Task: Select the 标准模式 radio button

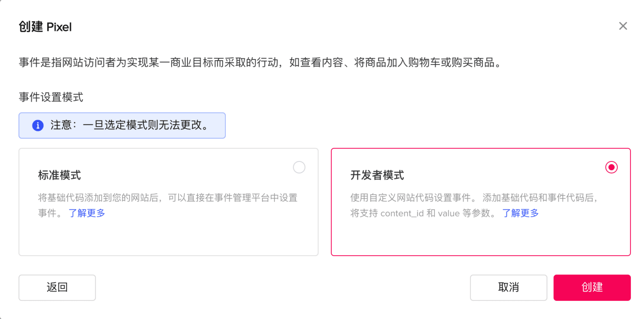Action: click(299, 167)
